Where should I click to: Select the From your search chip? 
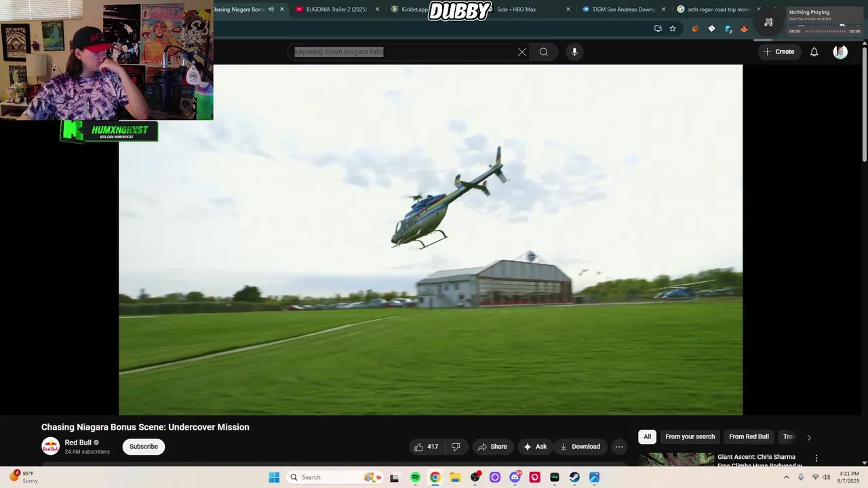(x=690, y=437)
